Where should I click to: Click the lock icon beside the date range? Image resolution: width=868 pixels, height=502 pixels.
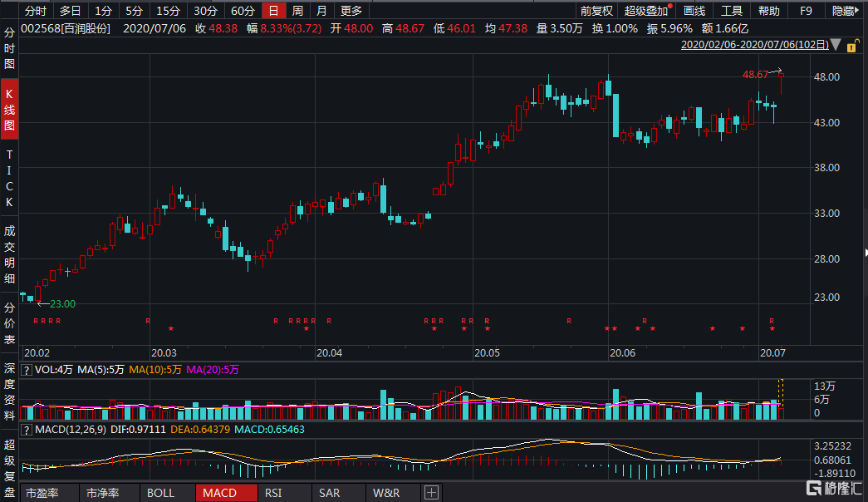pos(852,45)
